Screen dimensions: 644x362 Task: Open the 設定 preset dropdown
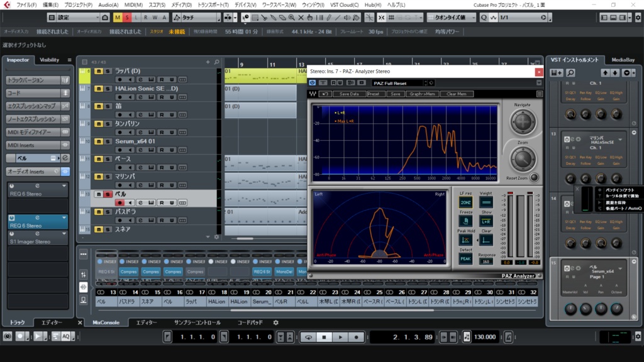click(x=77, y=18)
